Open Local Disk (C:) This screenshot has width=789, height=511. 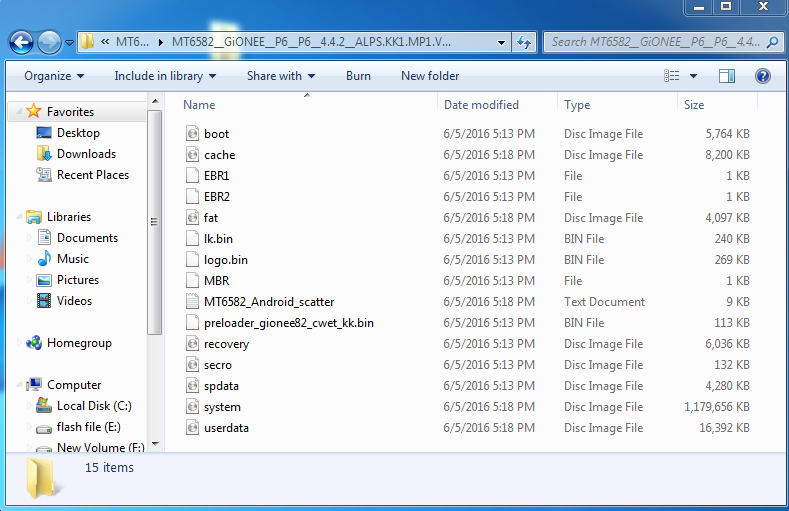point(94,406)
